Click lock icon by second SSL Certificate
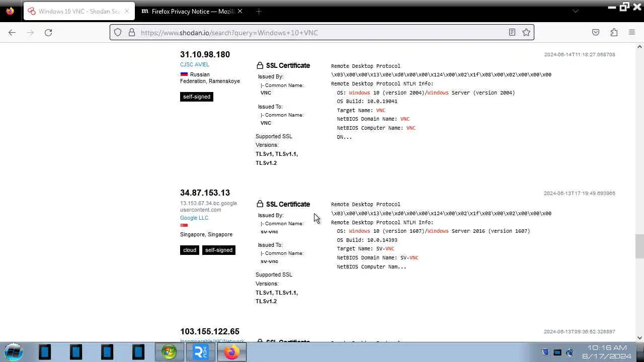 [x=260, y=204]
